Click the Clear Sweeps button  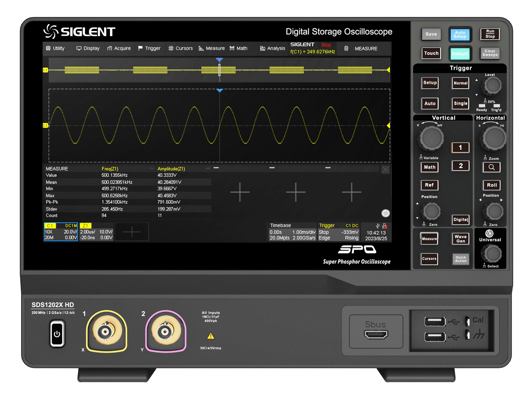tap(490, 53)
